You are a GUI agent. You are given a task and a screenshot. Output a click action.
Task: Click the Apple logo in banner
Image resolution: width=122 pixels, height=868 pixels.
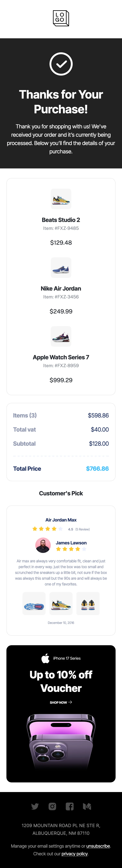click(46, 658)
